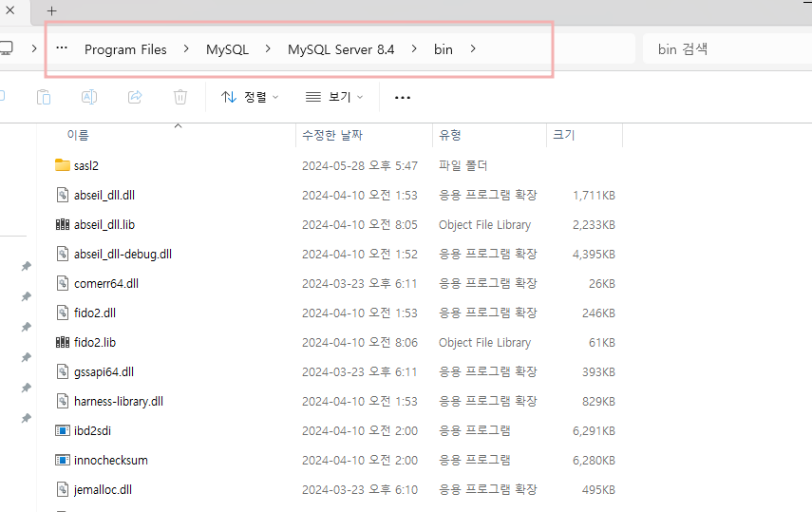Click the Delete trash can icon
The width and height of the screenshot is (812, 512).
point(180,97)
